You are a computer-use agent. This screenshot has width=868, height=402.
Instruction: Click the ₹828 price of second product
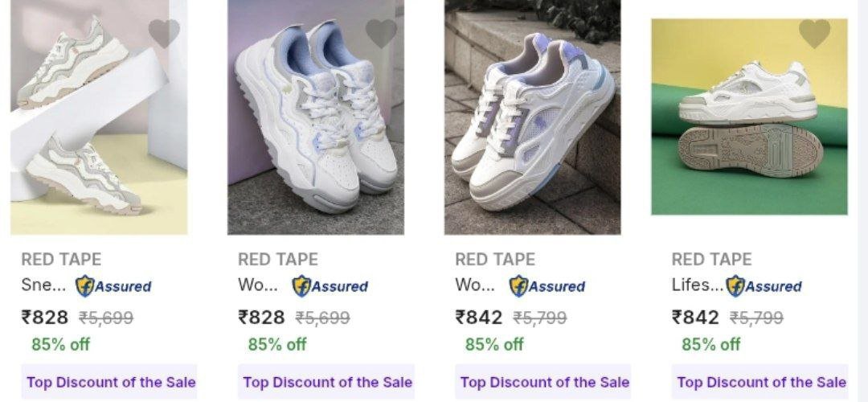coord(261,318)
